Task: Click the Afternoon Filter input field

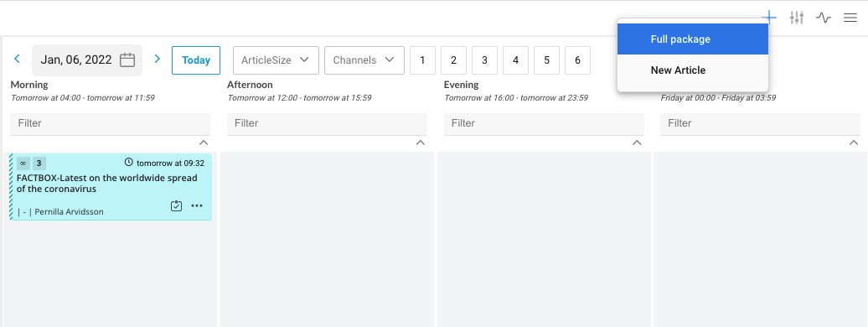Action: 327,123
